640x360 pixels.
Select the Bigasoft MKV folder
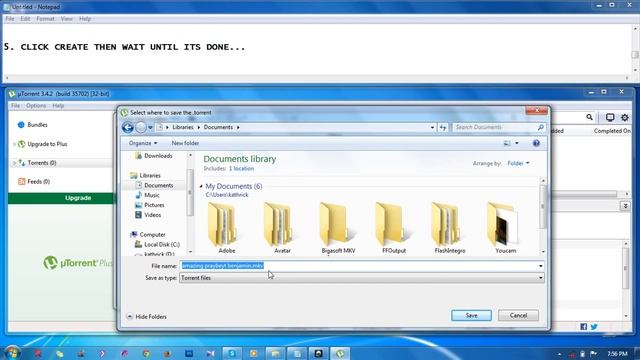click(338, 228)
